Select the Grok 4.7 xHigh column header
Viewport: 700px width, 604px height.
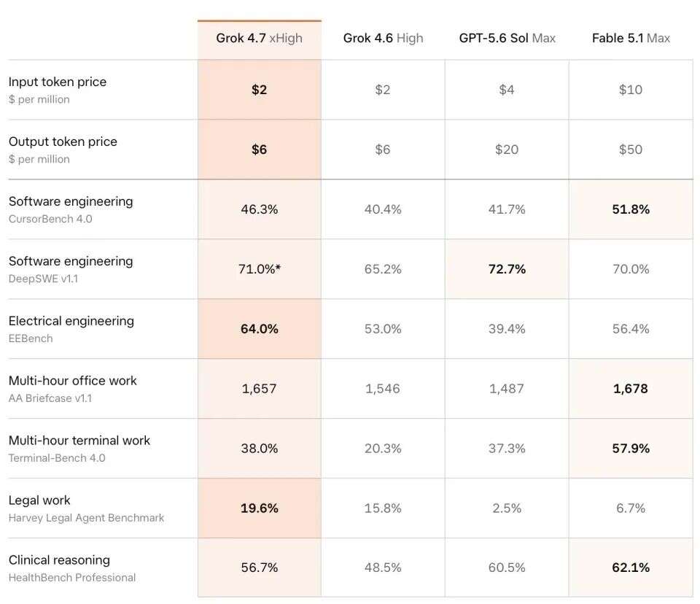[259, 39]
